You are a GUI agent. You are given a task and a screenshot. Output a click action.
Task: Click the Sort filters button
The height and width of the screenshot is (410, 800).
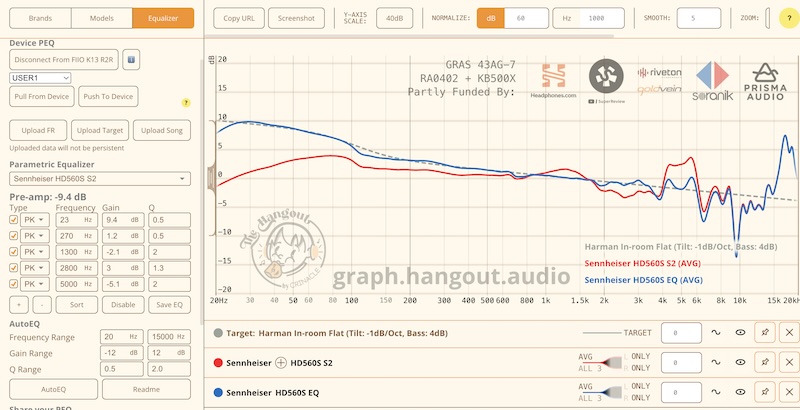pos(77,304)
